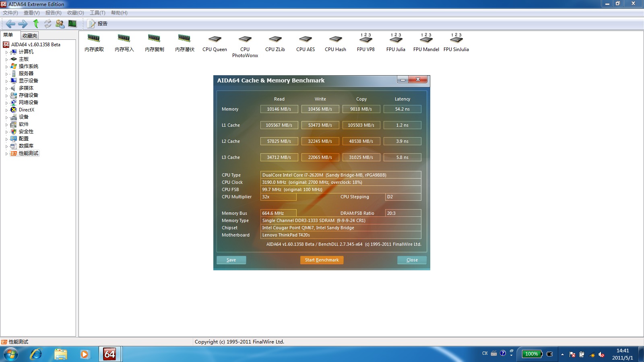Expand the 计算机 tree node
Screen dimensions: 644x362
pos(6,52)
